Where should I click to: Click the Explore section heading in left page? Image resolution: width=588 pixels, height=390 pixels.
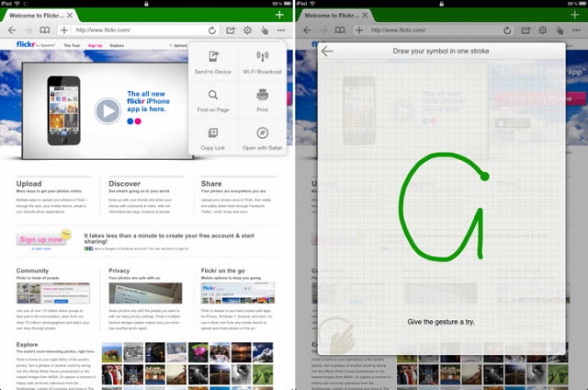click(27, 344)
